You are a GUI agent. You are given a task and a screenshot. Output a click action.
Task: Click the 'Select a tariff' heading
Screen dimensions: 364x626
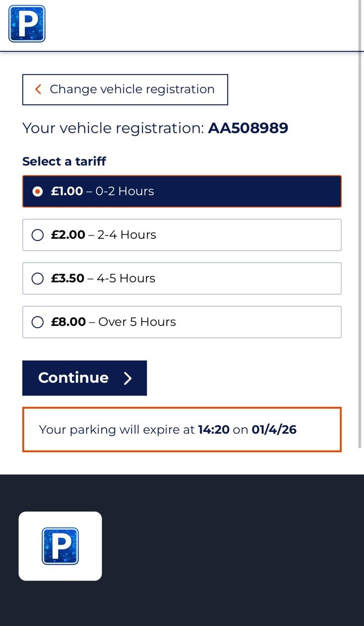(x=64, y=161)
